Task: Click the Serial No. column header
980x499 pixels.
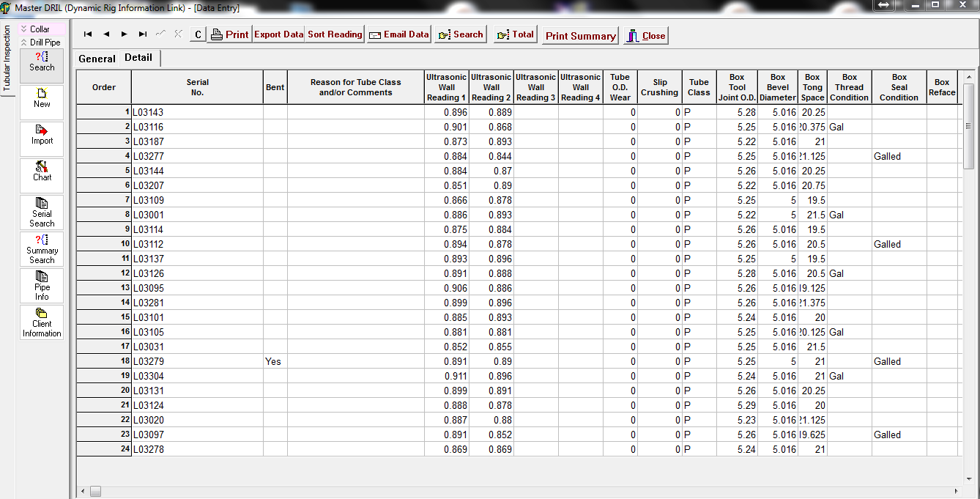Action: (198, 87)
